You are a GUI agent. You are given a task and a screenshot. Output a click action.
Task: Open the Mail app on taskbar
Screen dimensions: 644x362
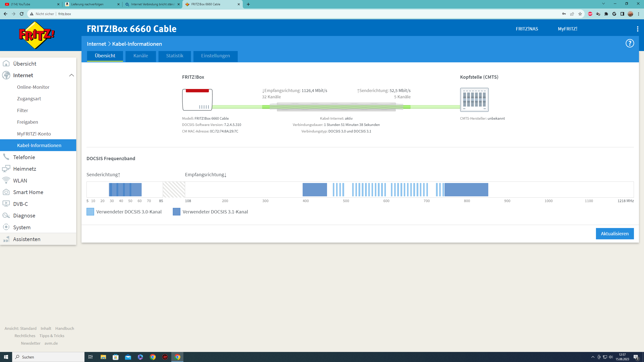pyautogui.click(x=128, y=357)
